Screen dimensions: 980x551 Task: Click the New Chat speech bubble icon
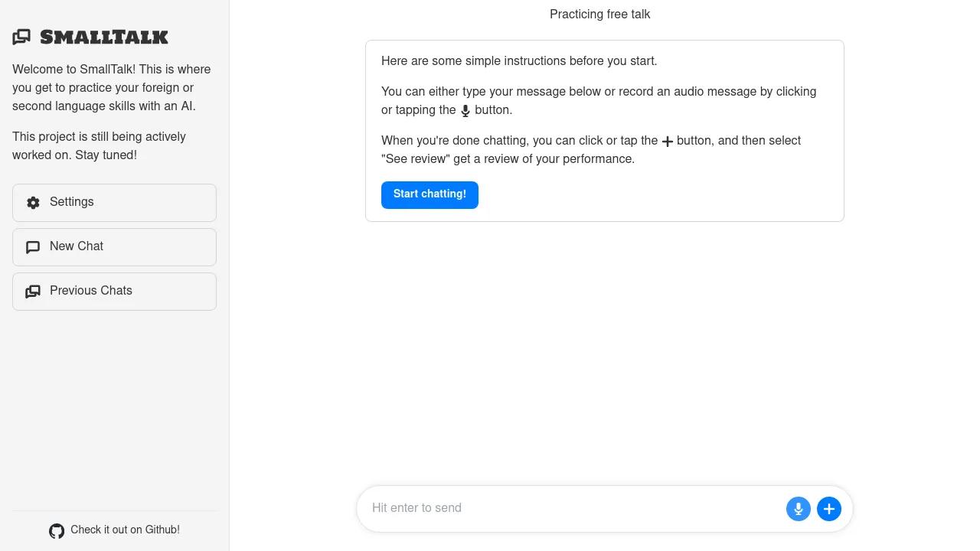click(x=33, y=247)
